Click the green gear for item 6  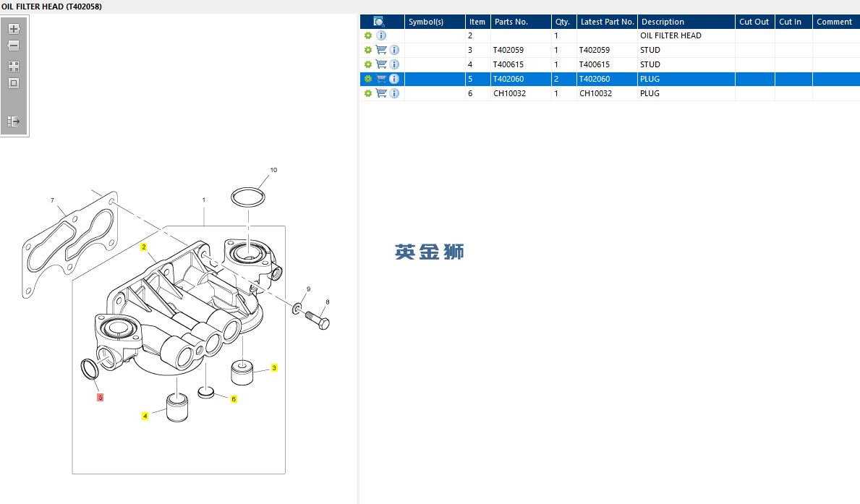pos(368,93)
